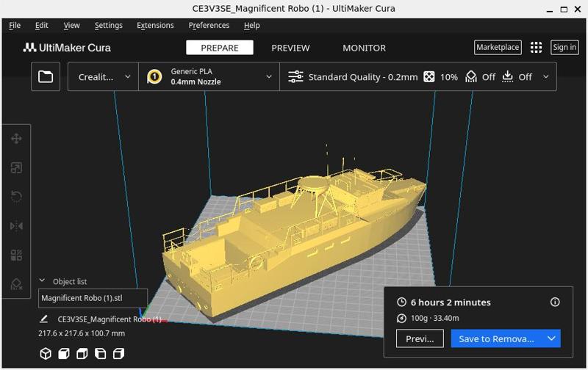Open file with the folder icon
This screenshot has height=370, width=588.
point(46,77)
